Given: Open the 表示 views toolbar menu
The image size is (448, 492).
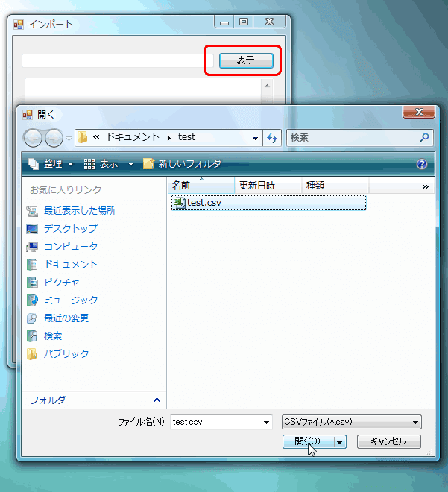Looking at the screenshot, I should 109,164.
